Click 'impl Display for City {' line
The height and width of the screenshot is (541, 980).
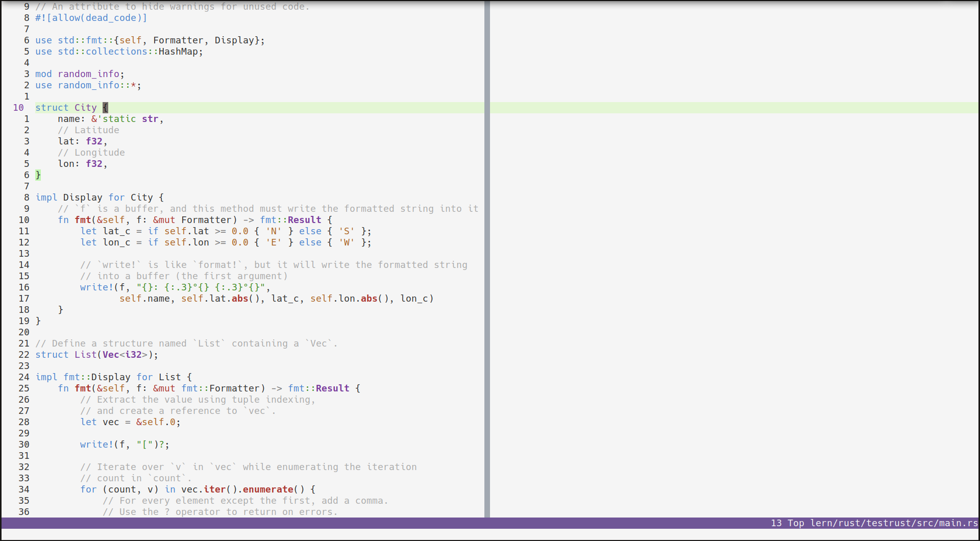pyautogui.click(x=100, y=198)
